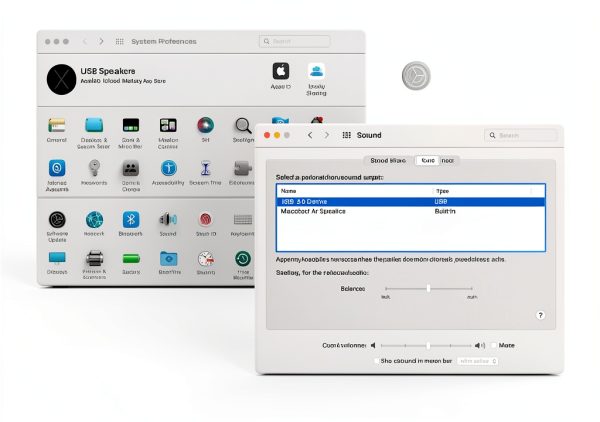Switch to the Sound Effects tab

[388, 161]
